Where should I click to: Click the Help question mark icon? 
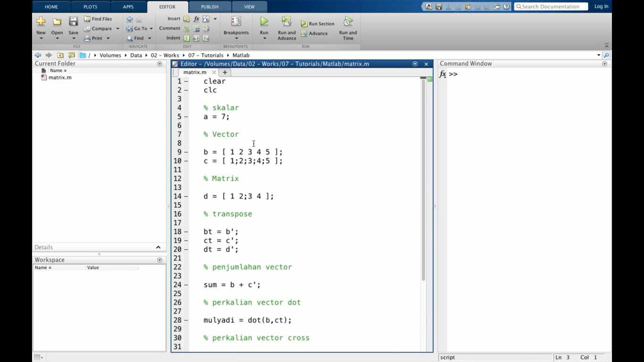point(507,7)
